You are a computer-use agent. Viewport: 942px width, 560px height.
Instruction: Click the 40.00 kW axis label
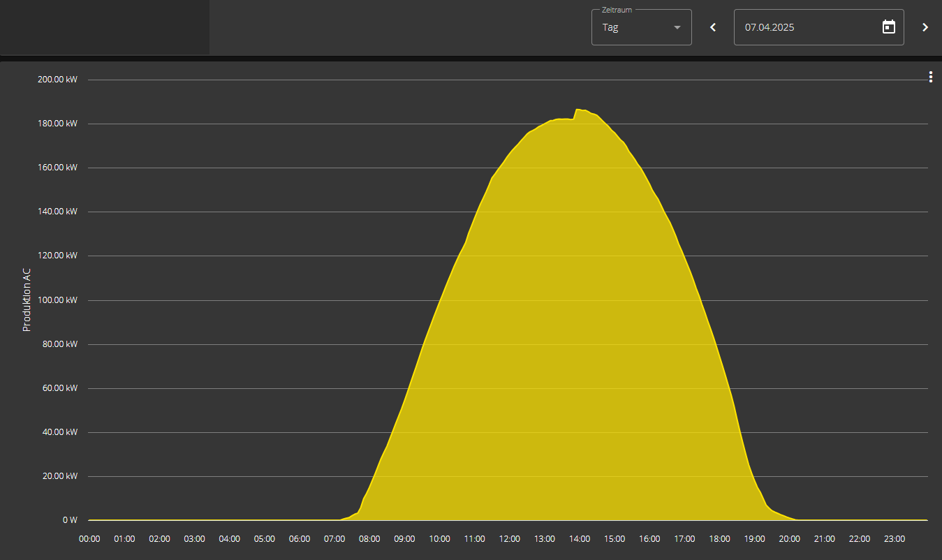(x=59, y=432)
